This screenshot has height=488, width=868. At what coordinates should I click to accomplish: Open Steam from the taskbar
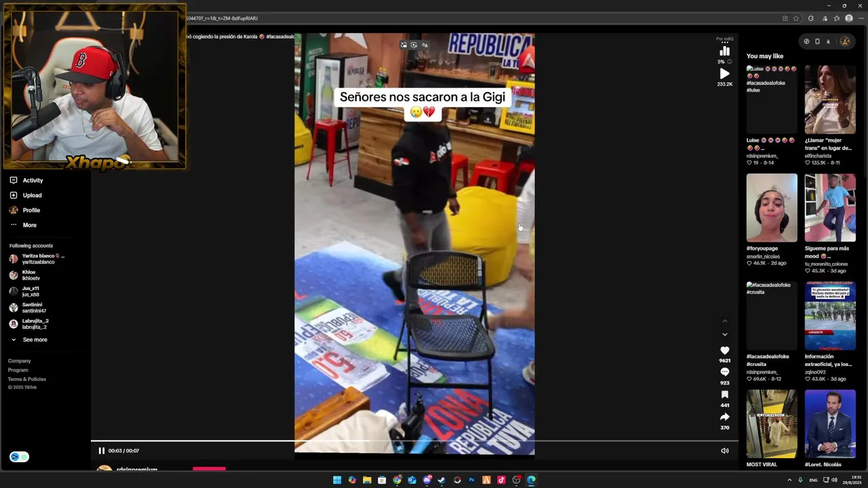(x=441, y=480)
